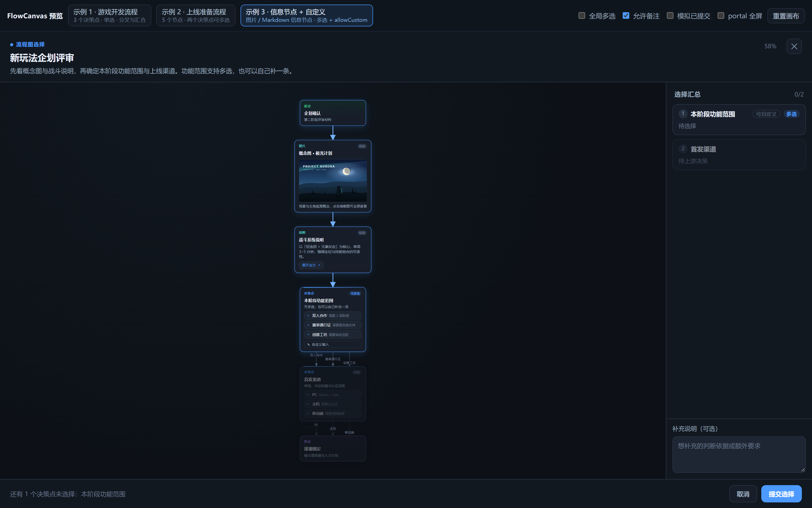Select the 赛季通行证 option
812x508 pixels.
point(332,325)
